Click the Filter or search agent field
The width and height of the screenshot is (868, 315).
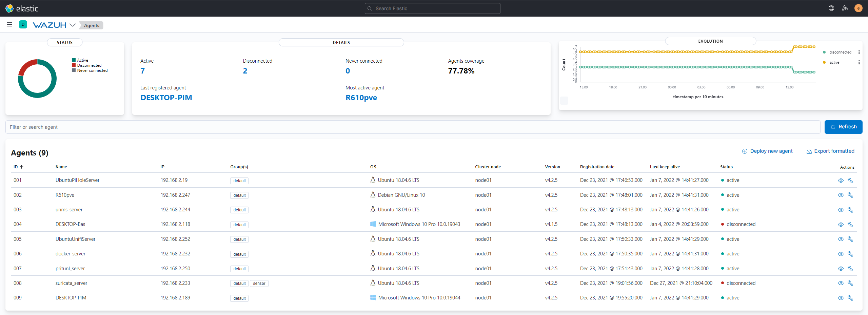412,127
